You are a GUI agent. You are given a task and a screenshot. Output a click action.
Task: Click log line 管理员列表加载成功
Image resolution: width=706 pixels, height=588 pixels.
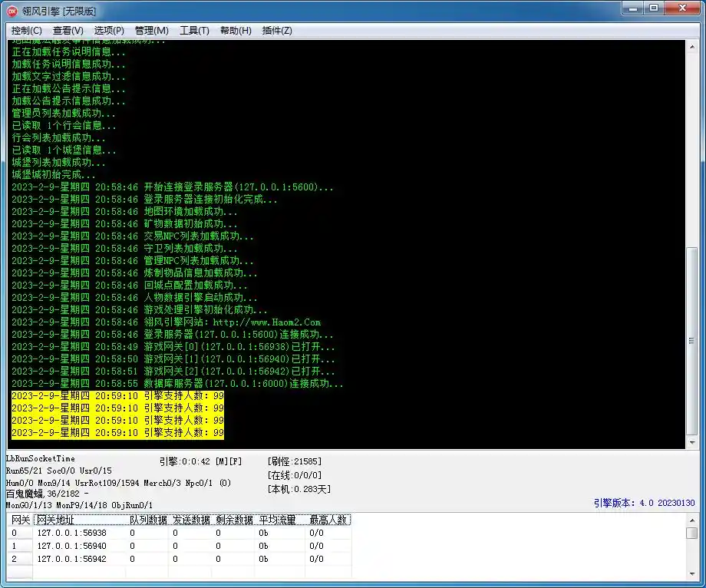tap(64, 114)
